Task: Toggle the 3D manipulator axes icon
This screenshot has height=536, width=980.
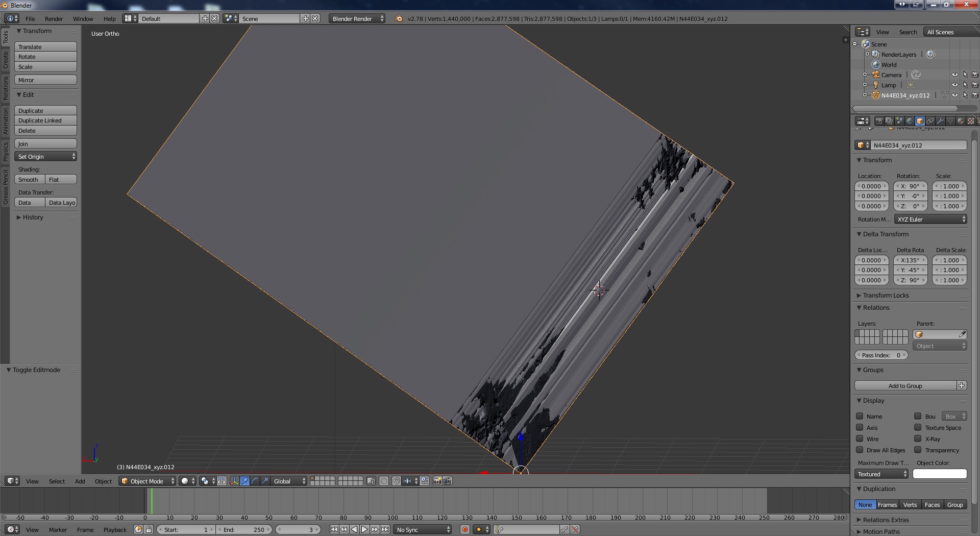Action: (234, 481)
